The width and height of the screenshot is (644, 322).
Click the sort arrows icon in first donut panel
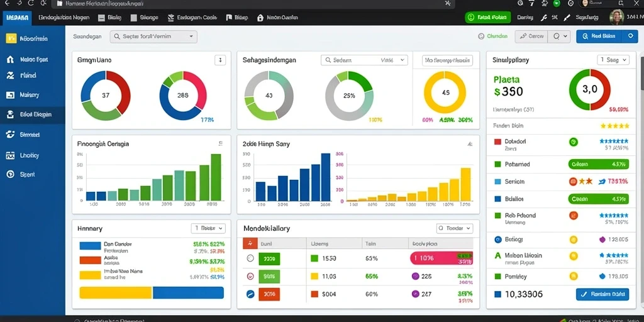coord(220,60)
